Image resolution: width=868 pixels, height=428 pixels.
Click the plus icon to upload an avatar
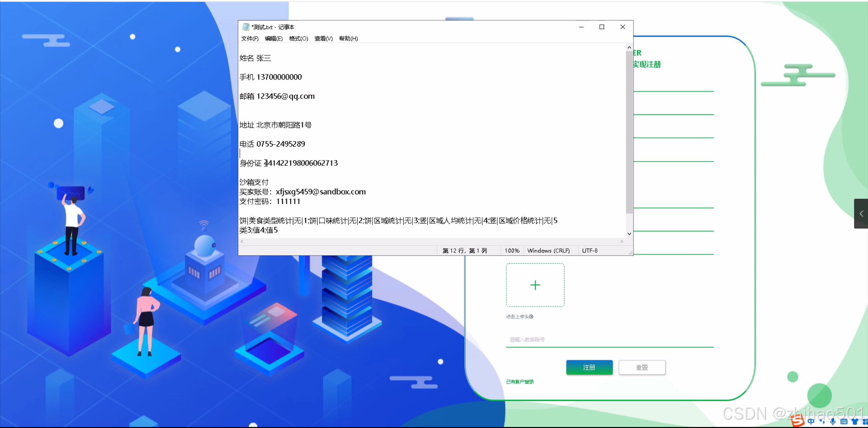coord(535,285)
